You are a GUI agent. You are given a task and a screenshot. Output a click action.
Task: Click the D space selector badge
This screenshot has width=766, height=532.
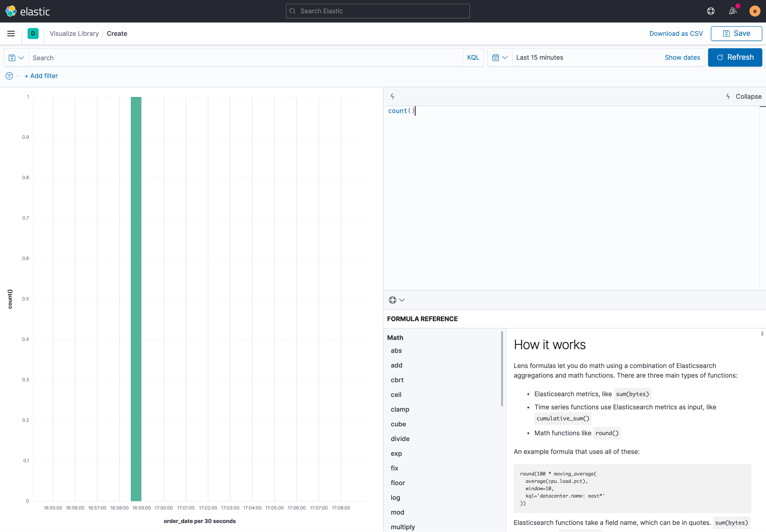coord(33,33)
